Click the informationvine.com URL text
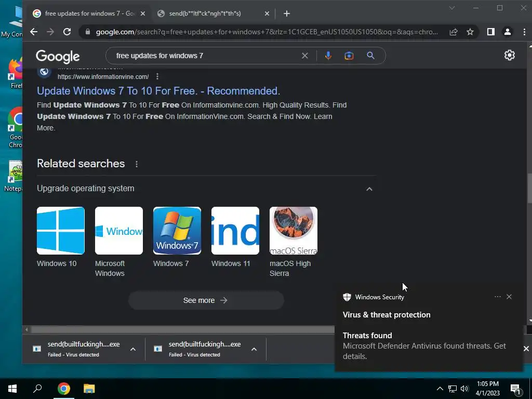 [103, 77]
